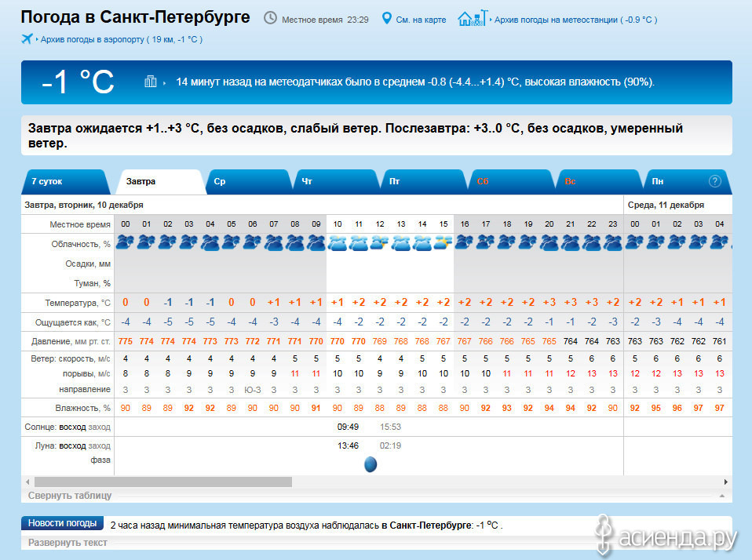Click cloudiness icon for hour 12
The height and width of the screenshot is (560, 752).
click(380, 243)
